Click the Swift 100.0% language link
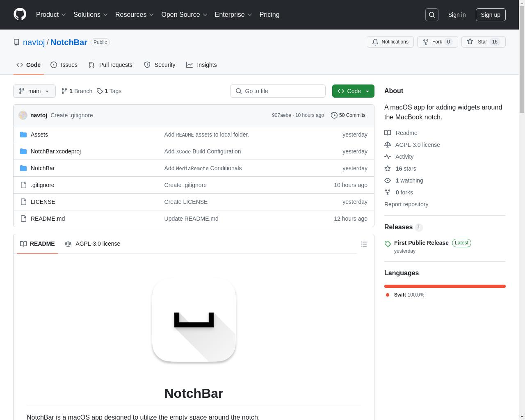 405,295
